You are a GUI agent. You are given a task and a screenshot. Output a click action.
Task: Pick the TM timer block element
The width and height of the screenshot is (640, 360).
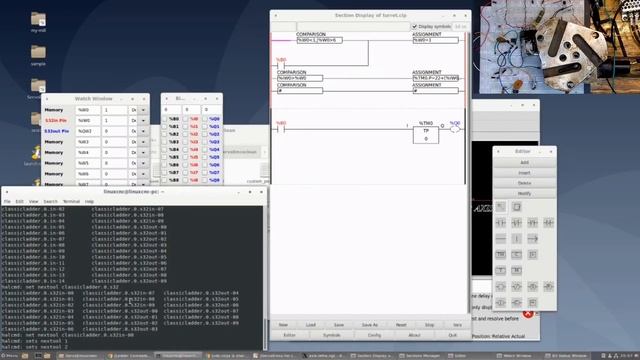(500, 254)
